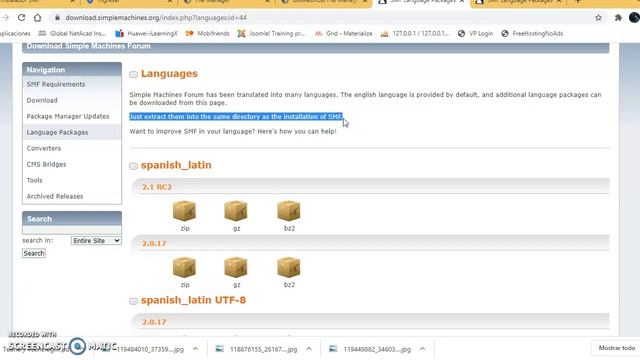Click the spanish_latin UTF-8 heading

[193, 300]
